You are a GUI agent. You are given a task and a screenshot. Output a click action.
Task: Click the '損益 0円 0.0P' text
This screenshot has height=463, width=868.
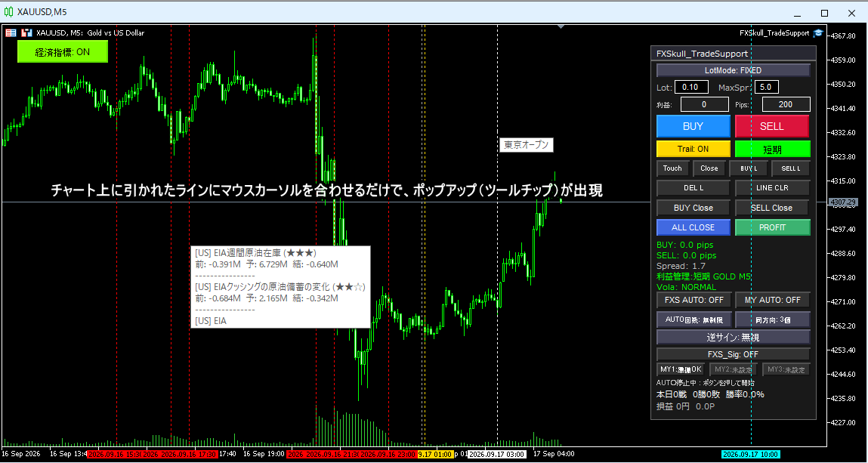click(x=686, y=406)
